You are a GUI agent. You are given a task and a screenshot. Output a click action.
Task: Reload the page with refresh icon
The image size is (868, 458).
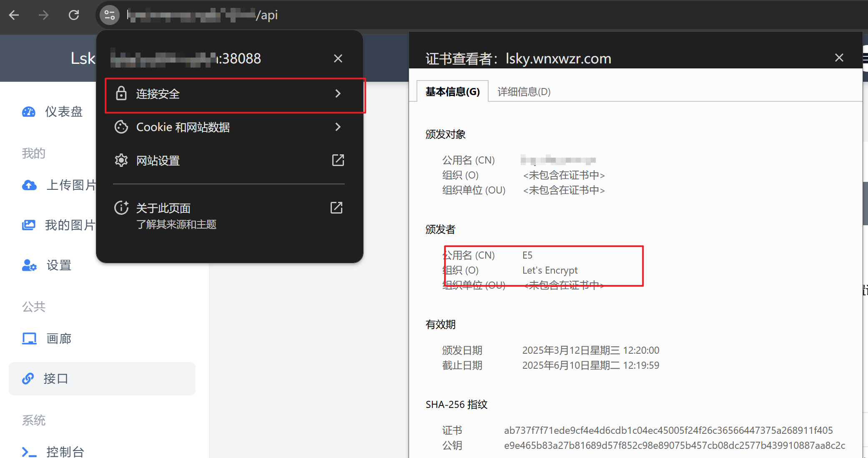coord(74,15)
